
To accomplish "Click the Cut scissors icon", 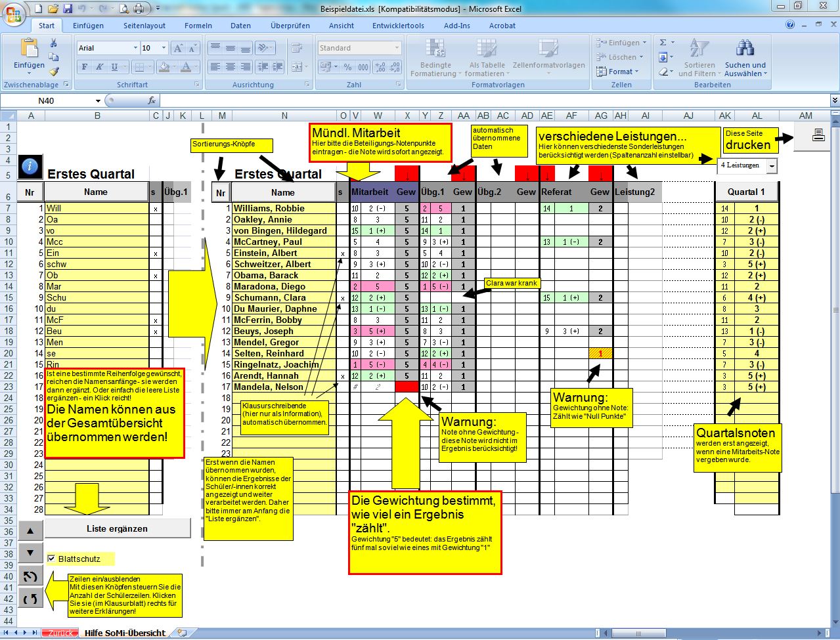I will point(53,43).
